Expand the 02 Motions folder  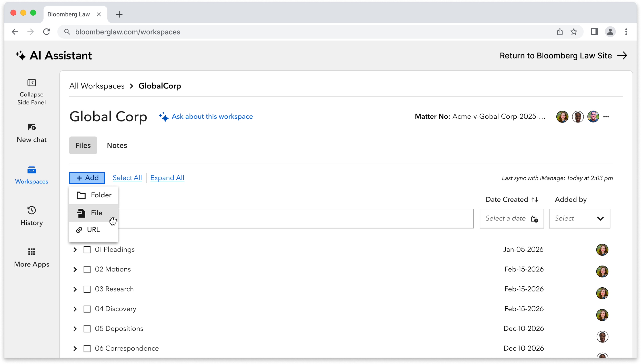point(75,269)
